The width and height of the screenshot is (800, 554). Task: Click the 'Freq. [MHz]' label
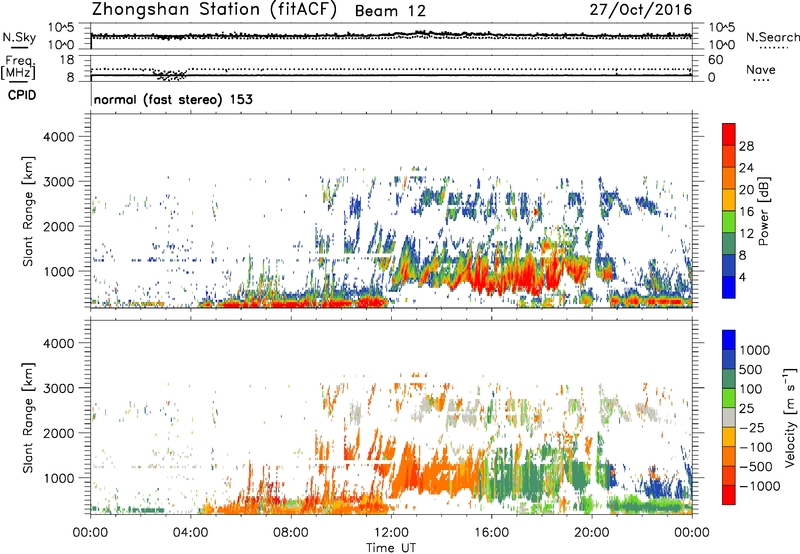[x=18, y=67]
